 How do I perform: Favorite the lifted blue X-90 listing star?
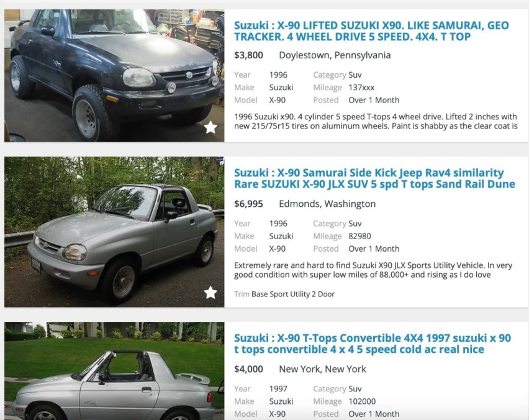point(210,127)
